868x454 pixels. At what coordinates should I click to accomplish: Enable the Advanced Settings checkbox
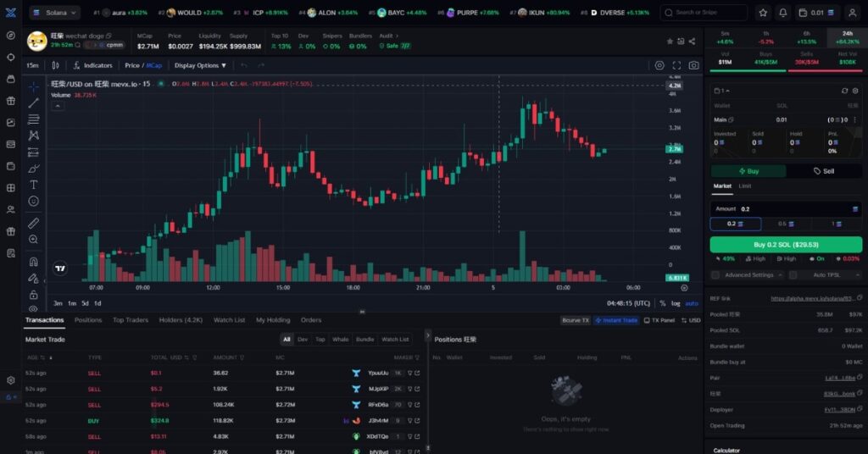(x=715, y=274)
